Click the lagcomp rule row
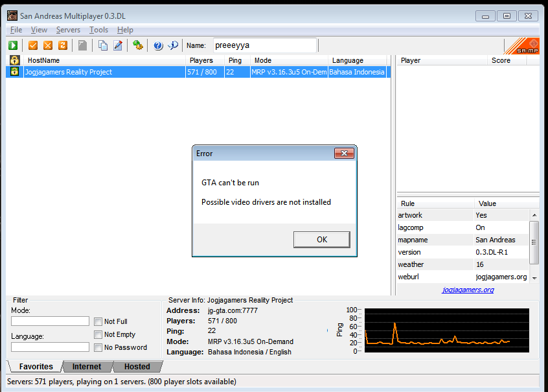 coord(463,227)
